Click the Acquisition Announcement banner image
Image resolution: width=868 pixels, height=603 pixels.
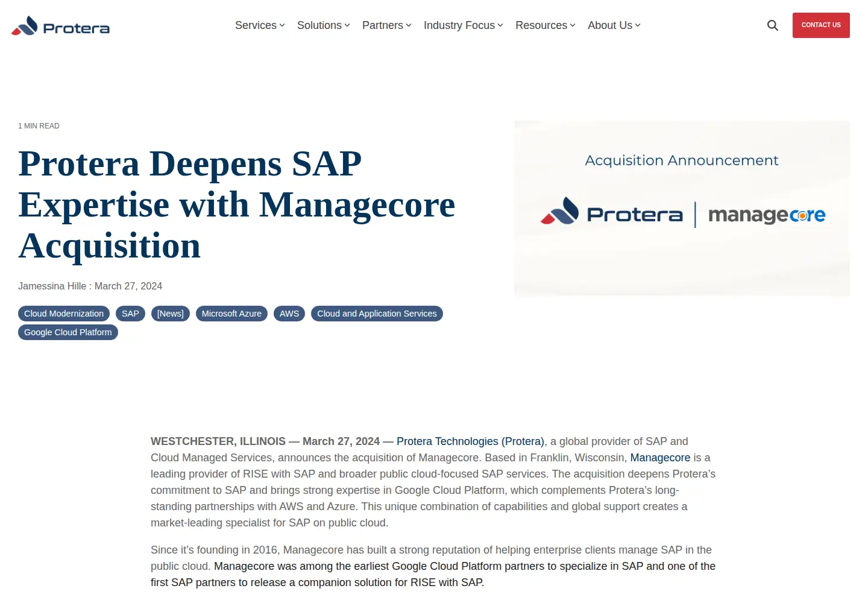pos(682,209)
